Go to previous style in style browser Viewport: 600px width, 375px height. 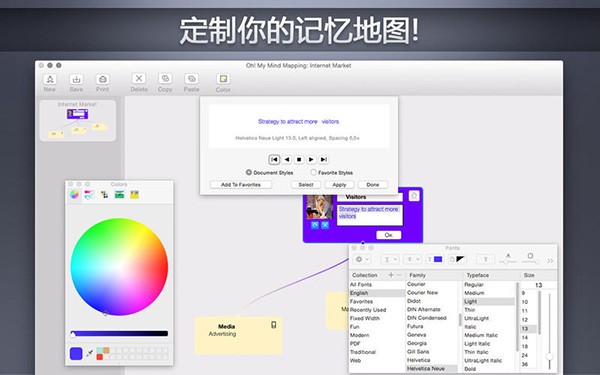pyautogui.click(x=287, y=160)
